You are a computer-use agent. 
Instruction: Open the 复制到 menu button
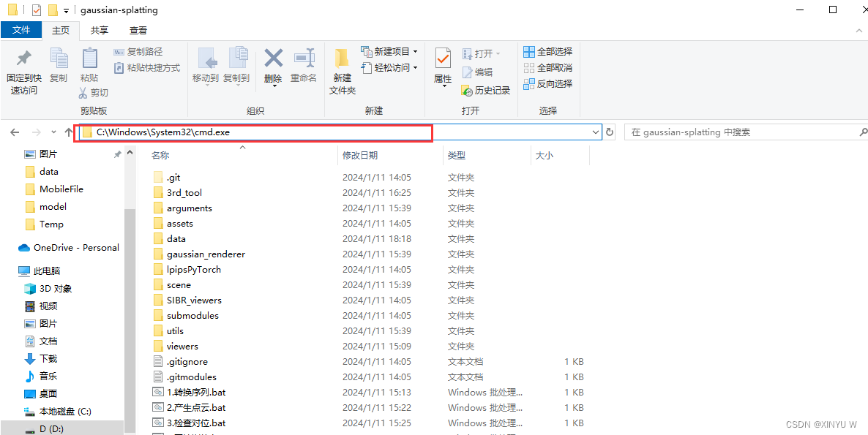(236, 65)
